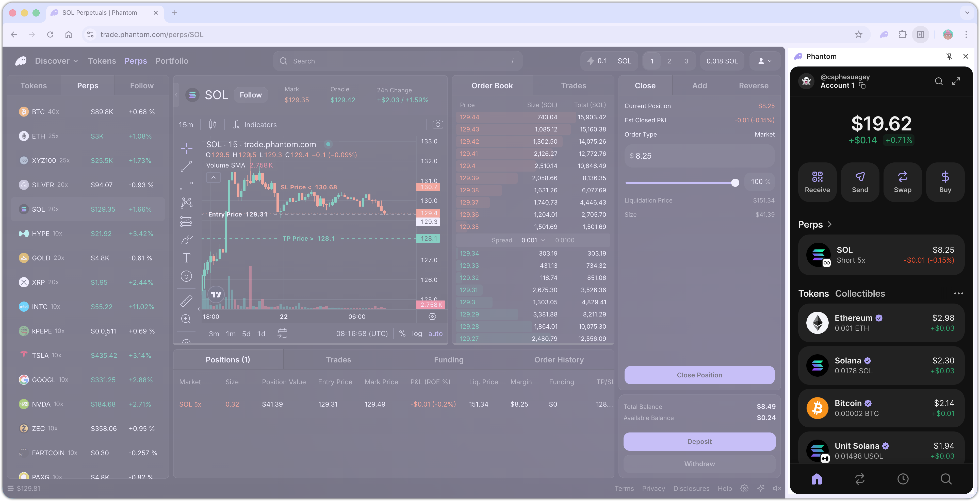The height and width of the screenshot is (501, 980).
Task: Switch to the Reverse tab
Action: 753,86
